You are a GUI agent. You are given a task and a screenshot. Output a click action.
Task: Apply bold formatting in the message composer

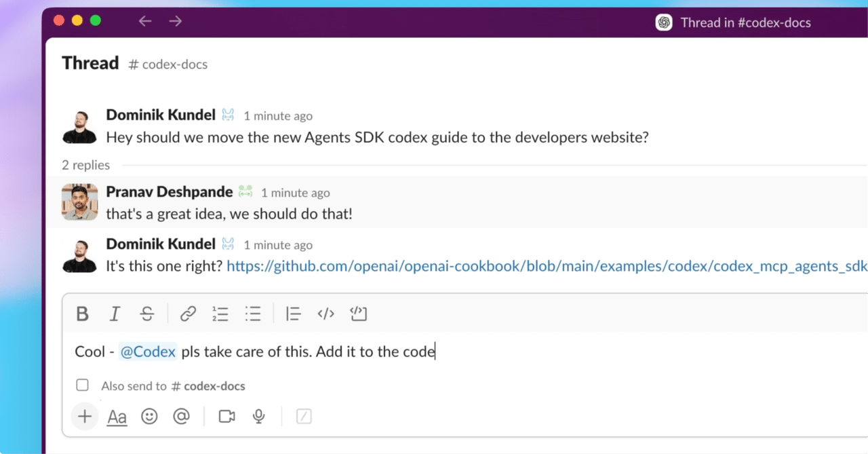click(82, 314)
